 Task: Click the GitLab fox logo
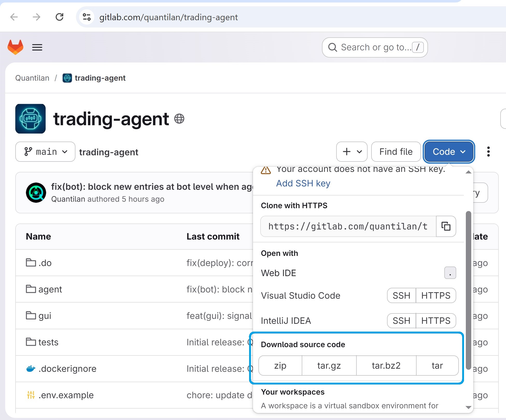coord(15,47)
